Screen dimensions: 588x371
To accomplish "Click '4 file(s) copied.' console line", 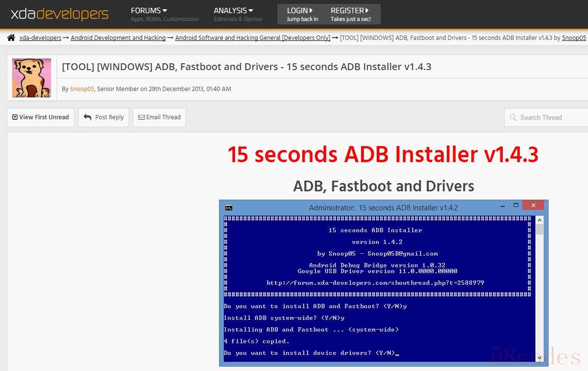I will pyautogui.click(x=257, y=341).
